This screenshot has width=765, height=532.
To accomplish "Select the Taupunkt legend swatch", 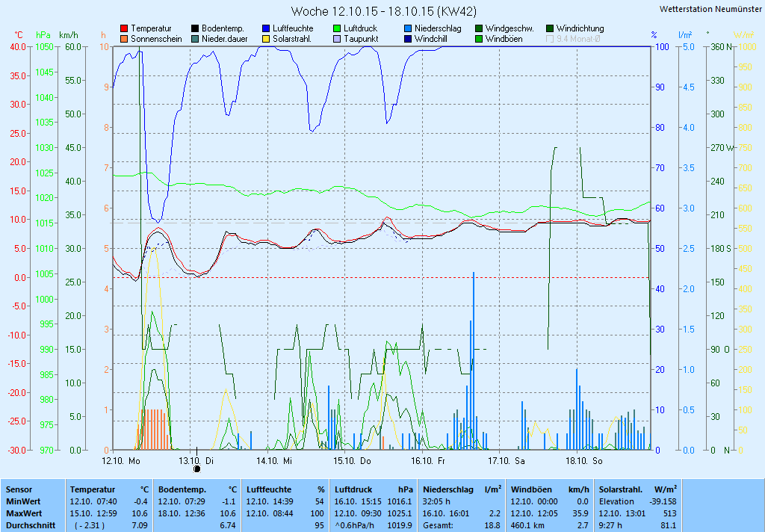I will 337,39.
